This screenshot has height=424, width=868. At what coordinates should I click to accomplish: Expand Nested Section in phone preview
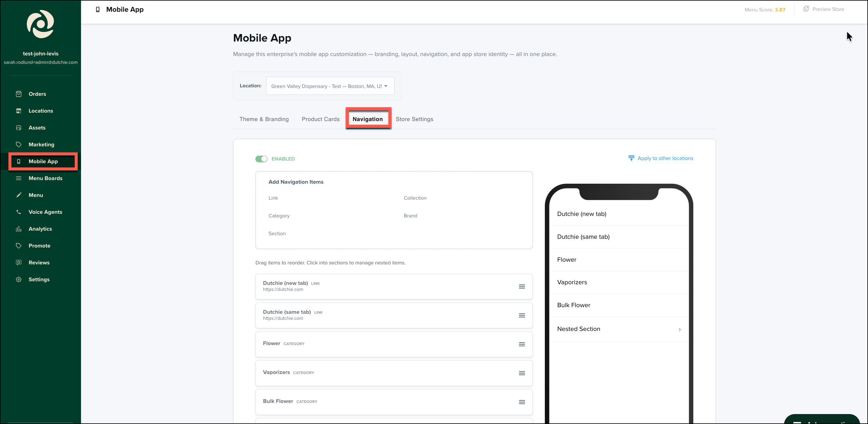coord(619,329)
